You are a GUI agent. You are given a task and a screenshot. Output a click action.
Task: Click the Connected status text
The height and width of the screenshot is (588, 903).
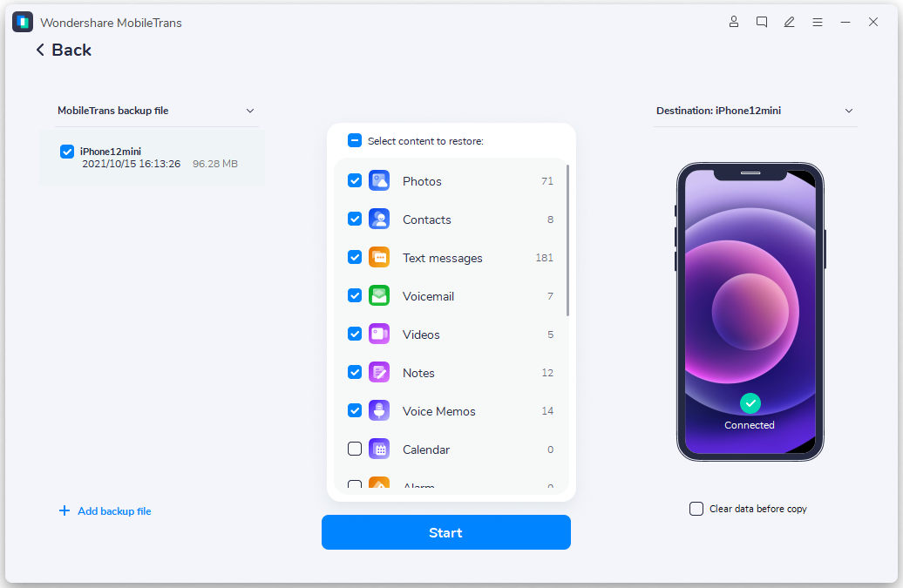tap(750, 425)
